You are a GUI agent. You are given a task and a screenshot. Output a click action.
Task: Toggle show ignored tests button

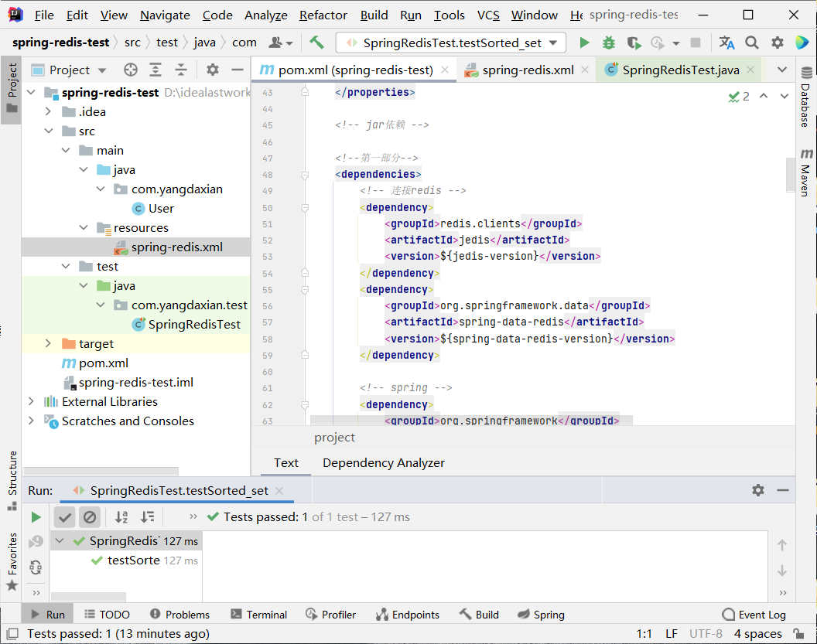[90, 517]
